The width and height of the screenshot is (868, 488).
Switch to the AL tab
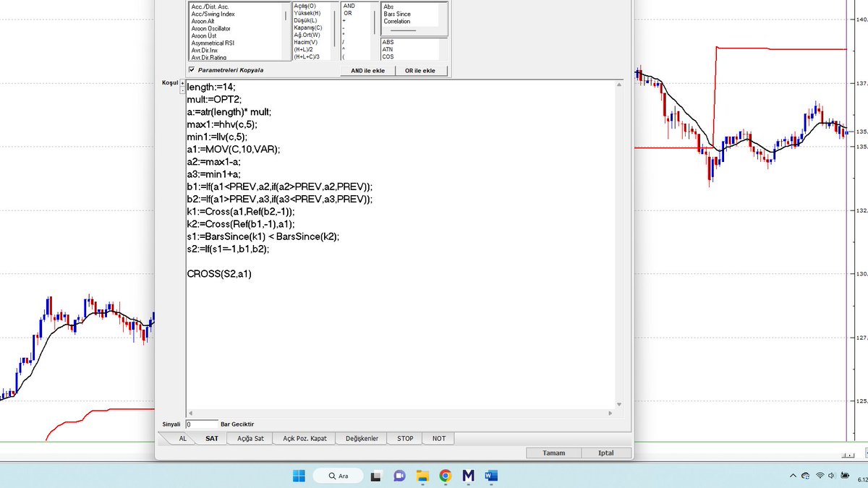click(x=182, y=438)
